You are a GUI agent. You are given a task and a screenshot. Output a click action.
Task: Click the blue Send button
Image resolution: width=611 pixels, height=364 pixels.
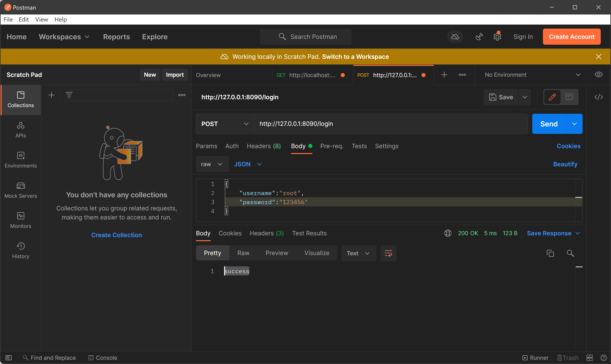pos(549,124)
